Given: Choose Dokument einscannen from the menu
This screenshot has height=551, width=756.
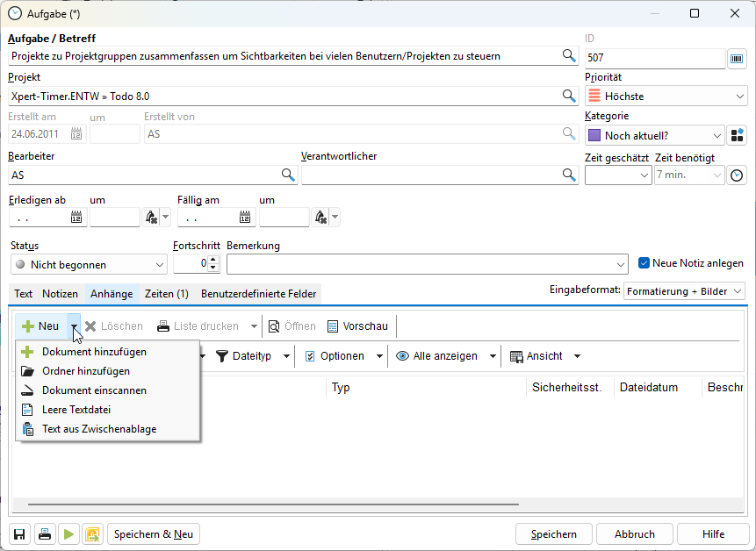Looking at the screenshot, I should [94, 390].
